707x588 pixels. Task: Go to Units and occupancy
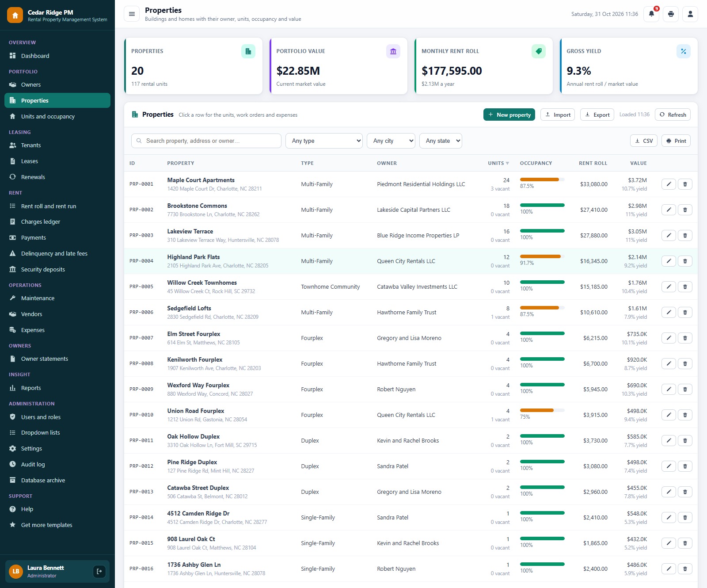[57, 116]
